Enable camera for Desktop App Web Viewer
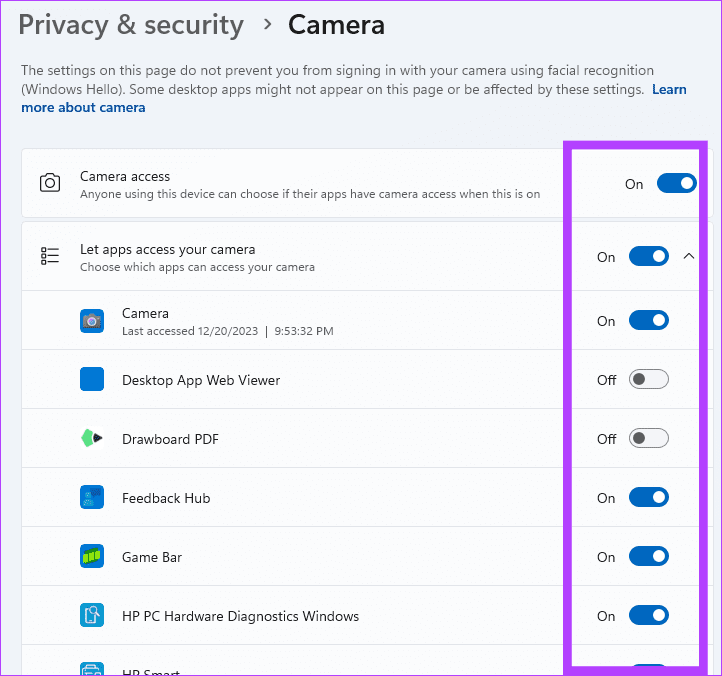Screen dimensions: 722x676 pos(648,379)
